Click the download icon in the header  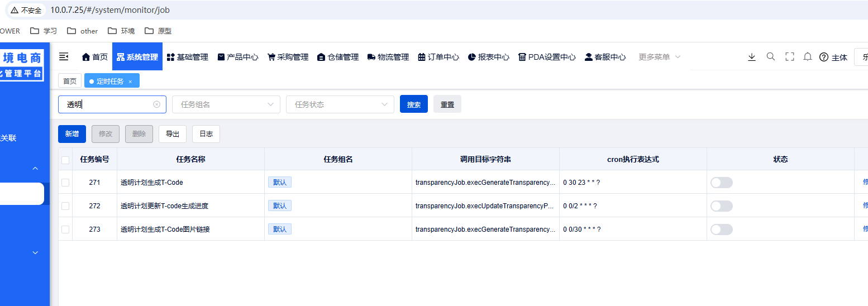752,56
